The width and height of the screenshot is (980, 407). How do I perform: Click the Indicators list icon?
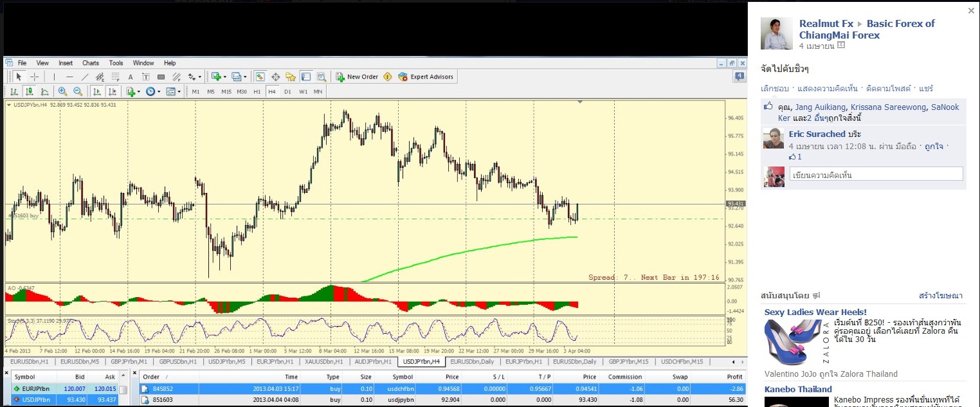131,91
